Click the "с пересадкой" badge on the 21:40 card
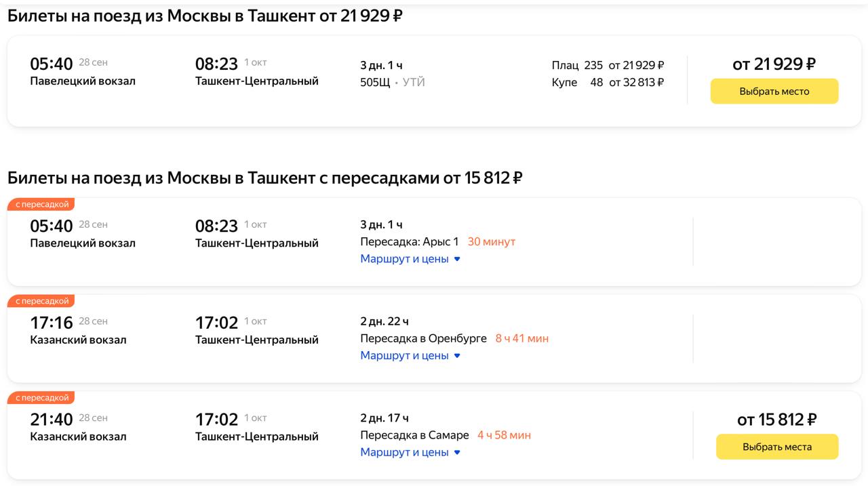Screen dimensions: 868x486 [x=42, y=398]
